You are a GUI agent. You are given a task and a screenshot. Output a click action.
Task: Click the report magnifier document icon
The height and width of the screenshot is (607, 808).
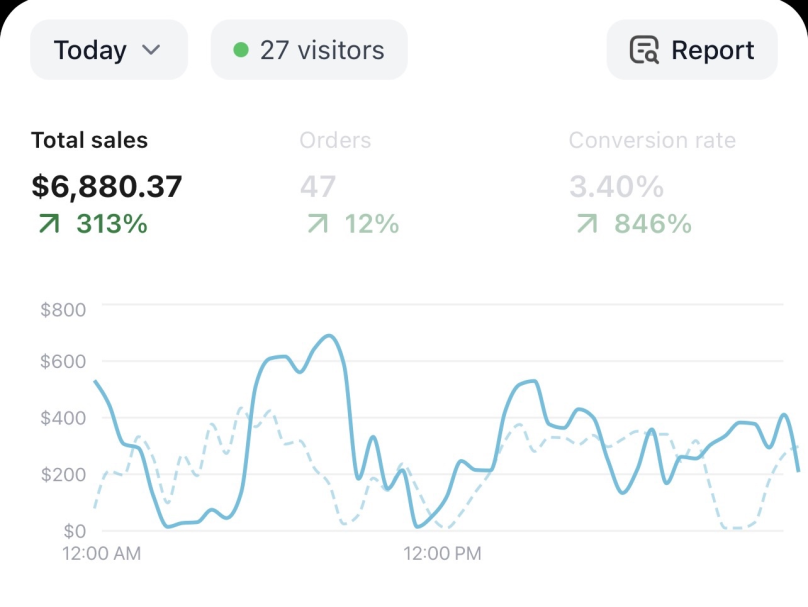[x=644, y=50]
